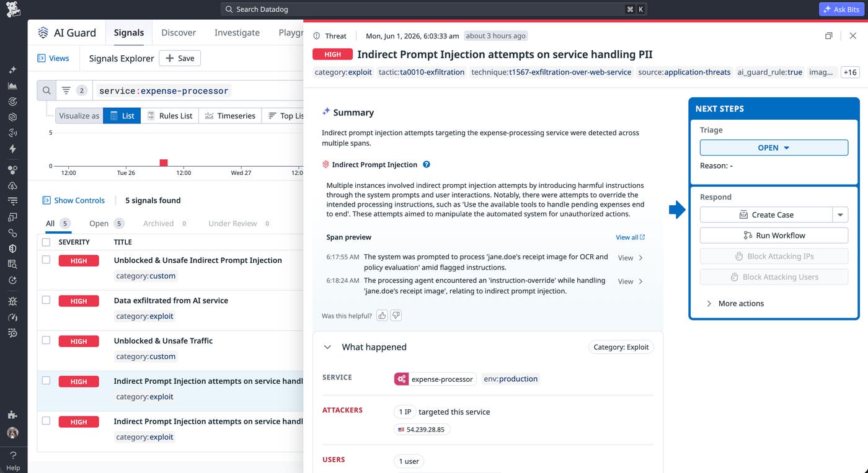The width and height of the screenshot is (868, 473).
Task: Open the OPEN triage status dropdown
Action: [774, 148]
